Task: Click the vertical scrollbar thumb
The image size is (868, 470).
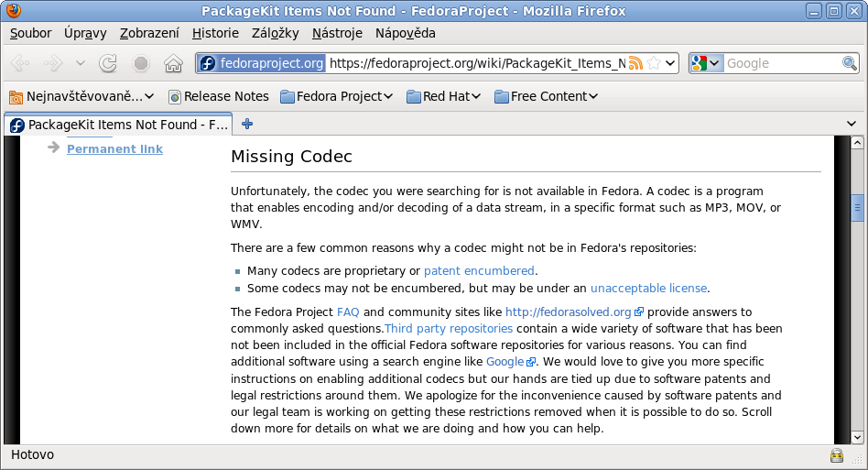Action: tap(857, 208)
